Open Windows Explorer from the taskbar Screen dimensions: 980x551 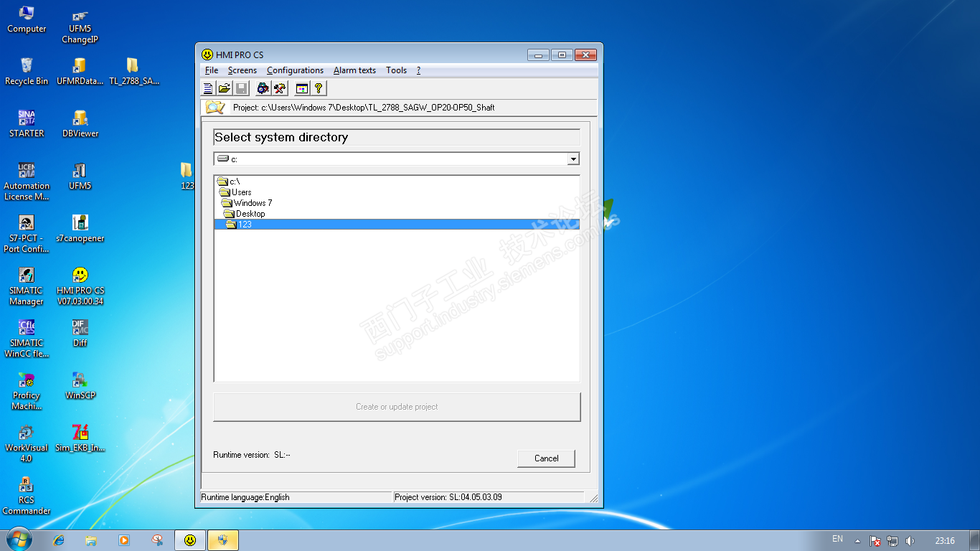click(x=91, y=540)
